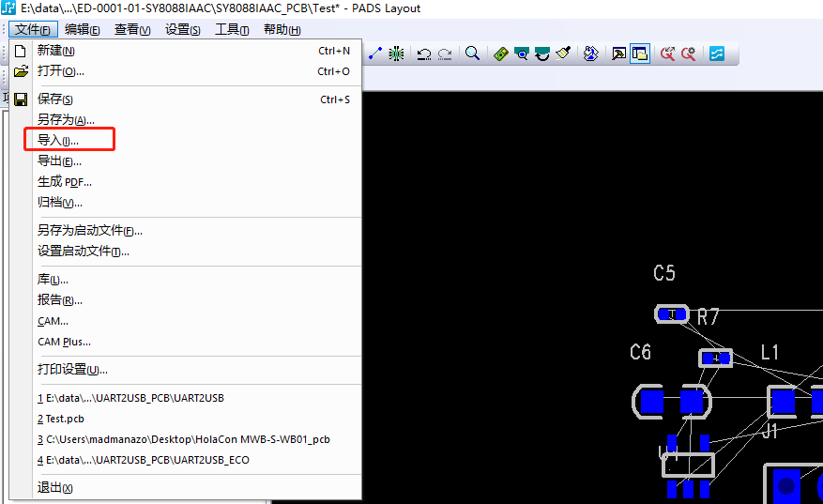Click the green Board view icon

click(500, 54)
